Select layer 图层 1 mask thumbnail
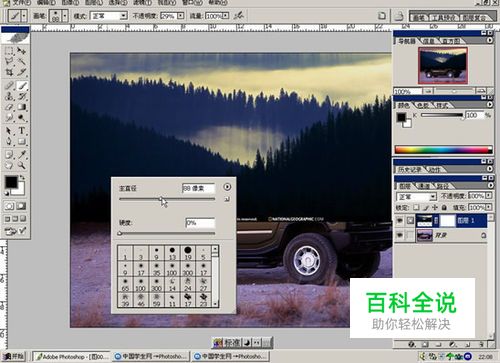Screen dimensions: 500x363 click(x=448, y=221)
